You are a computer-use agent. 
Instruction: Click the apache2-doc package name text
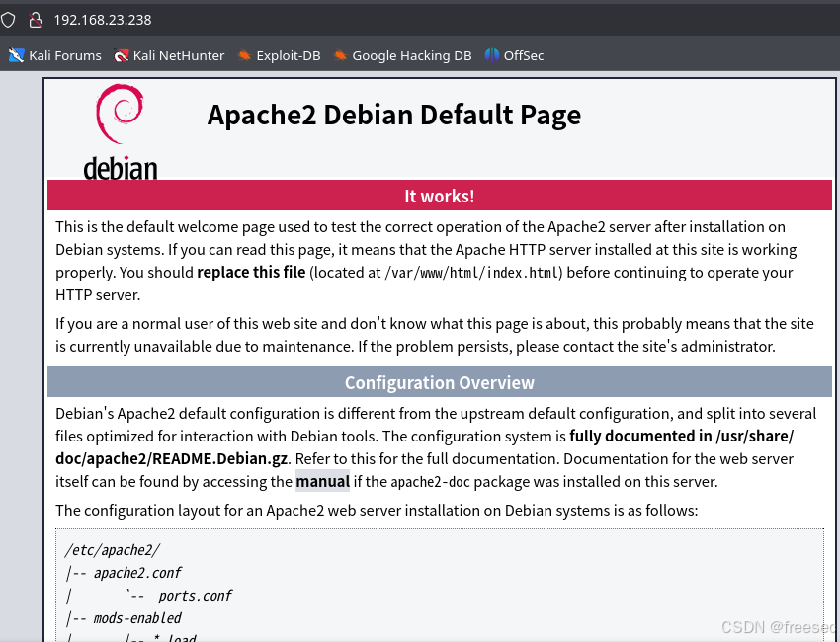[430, 482]
